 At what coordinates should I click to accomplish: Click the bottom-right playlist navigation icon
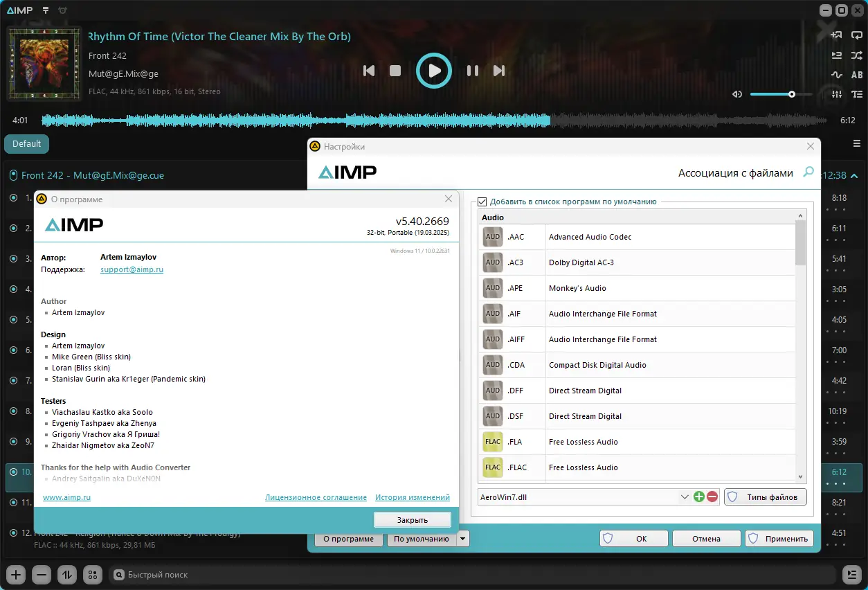851,574
